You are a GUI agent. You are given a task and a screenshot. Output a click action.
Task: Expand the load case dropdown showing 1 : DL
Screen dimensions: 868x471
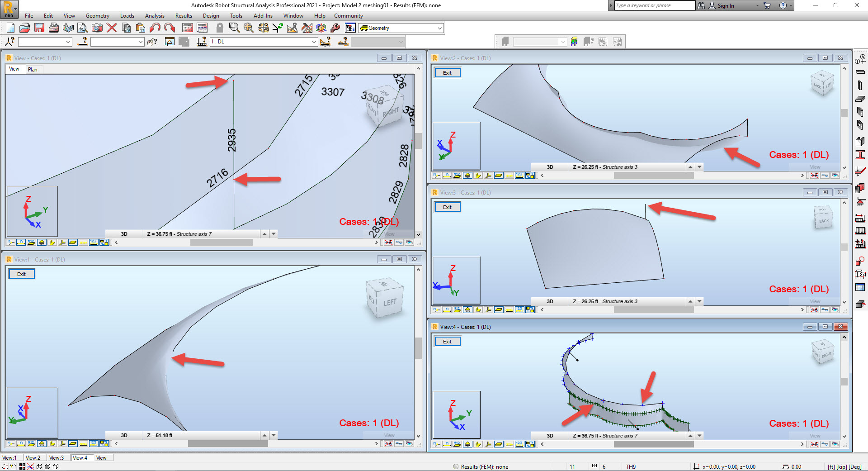pyautogui.click(x=314, y=42)
